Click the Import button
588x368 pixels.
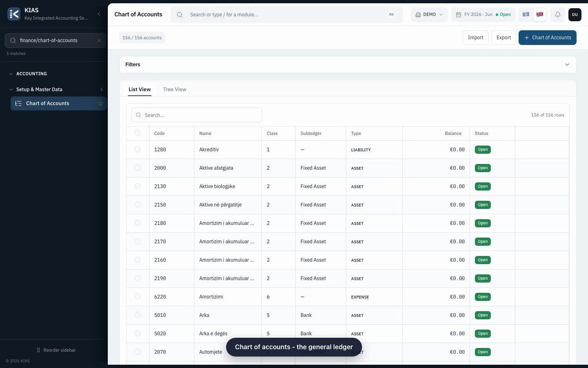click(476, 38)
